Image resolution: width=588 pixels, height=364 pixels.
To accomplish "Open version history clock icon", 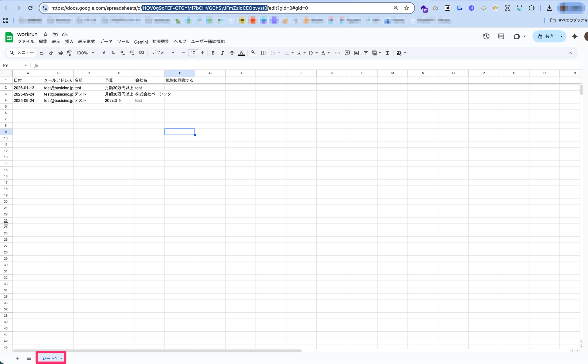I will pos(486,36).
